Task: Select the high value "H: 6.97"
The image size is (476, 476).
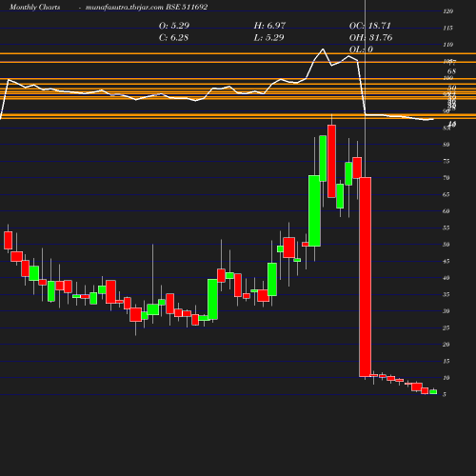Action: pos(269,26)
